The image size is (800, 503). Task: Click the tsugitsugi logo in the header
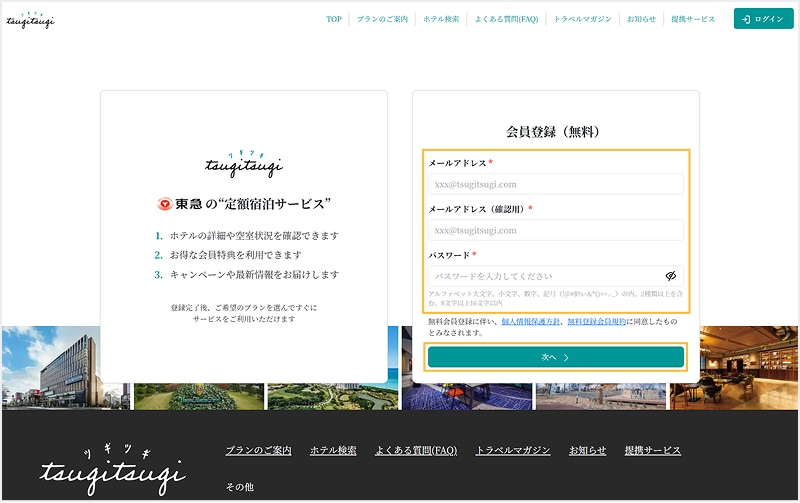click(x=29, y=19)
